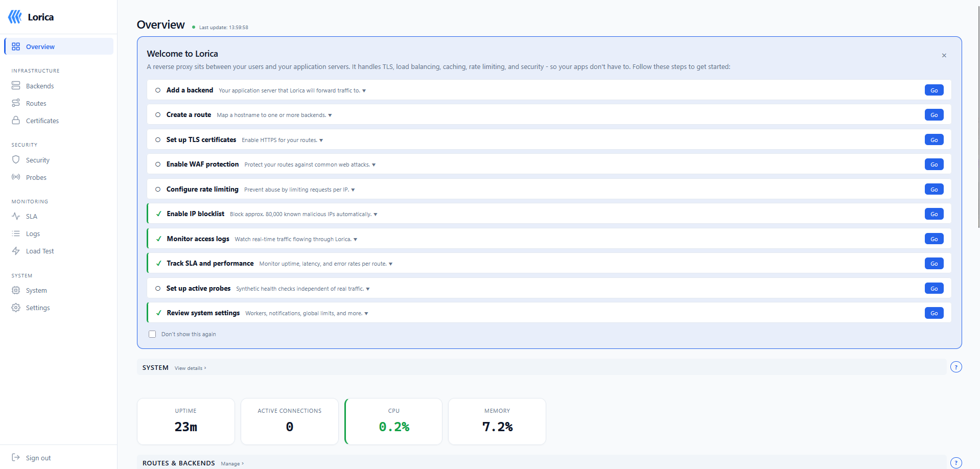Click Go button for Enable WAF protection

(934, 165)
